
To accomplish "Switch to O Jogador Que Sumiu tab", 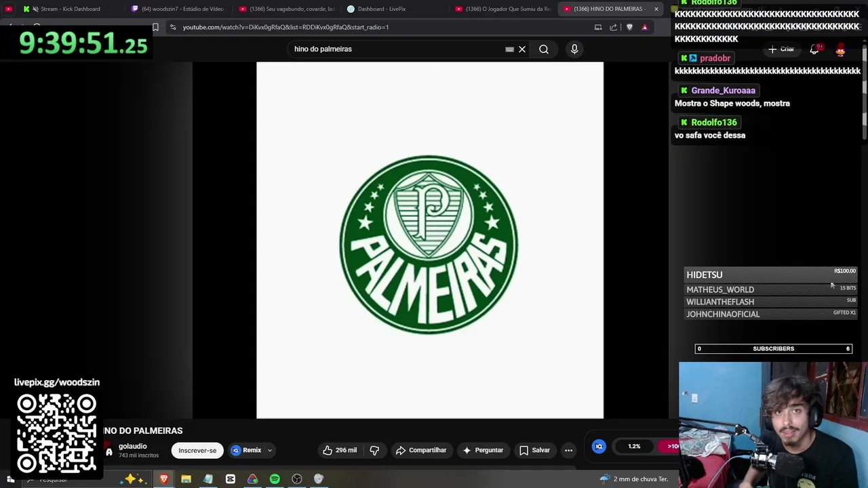I will [x=503, y=9].
